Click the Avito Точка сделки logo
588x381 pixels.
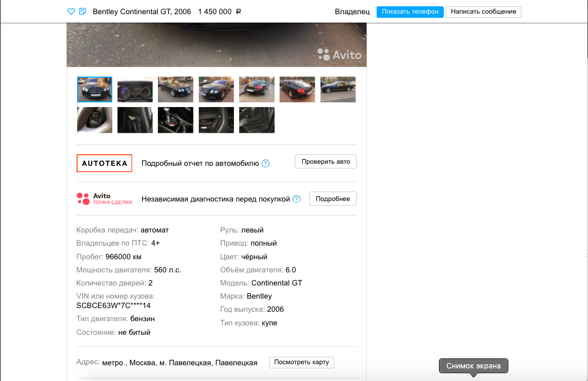104,199
